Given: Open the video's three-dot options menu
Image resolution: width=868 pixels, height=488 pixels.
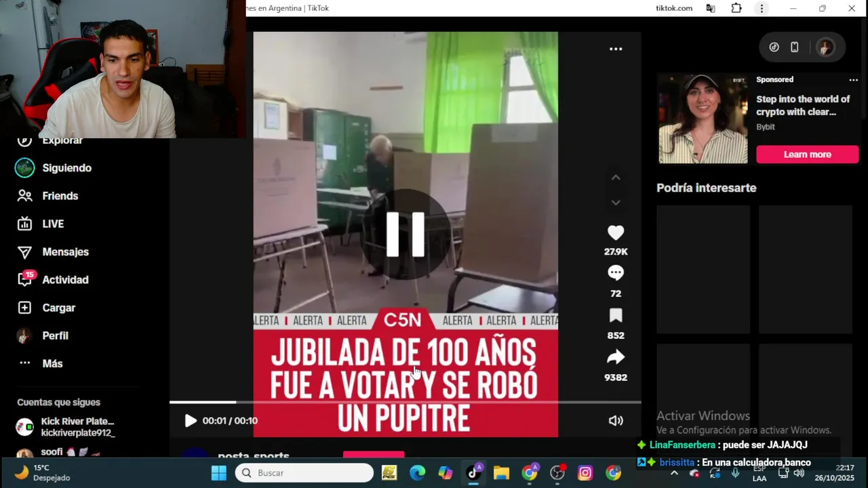Looking at the screenshot, I should pyautogui.click(x=616, y=49).
